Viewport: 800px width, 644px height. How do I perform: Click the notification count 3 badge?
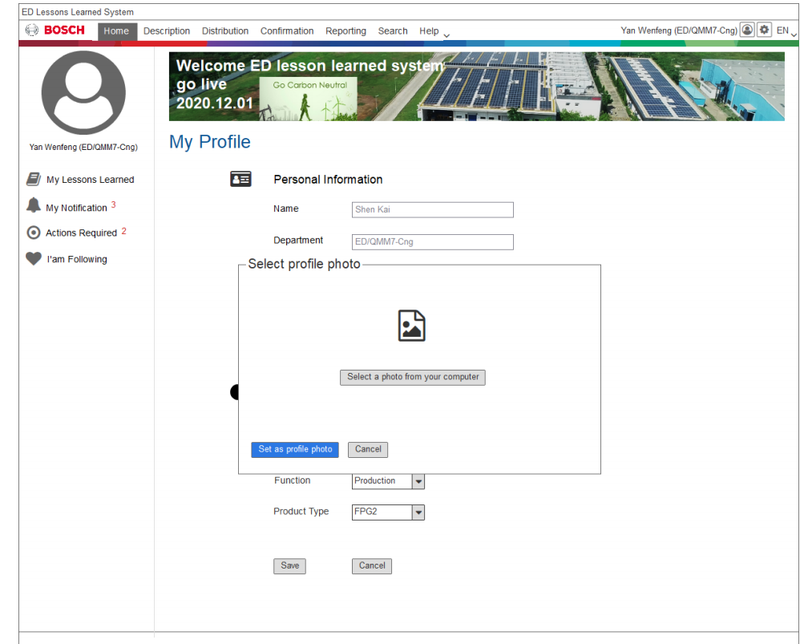point(113,205)
